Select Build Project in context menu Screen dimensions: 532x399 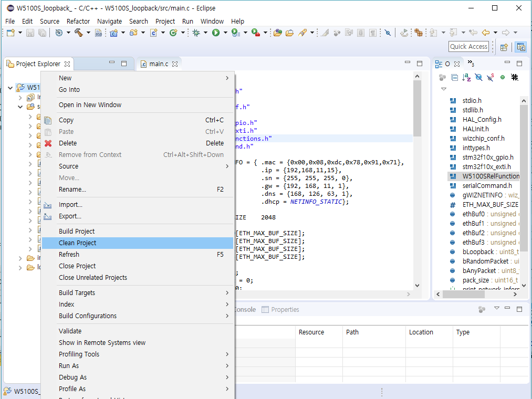point(138,232)
